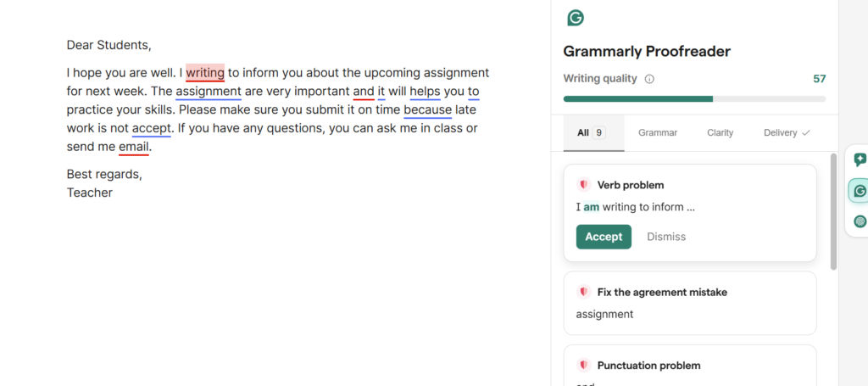Click the shield icon on Verb problem card
Viewport: 868px width, 386px height.
tap(583, 185)
